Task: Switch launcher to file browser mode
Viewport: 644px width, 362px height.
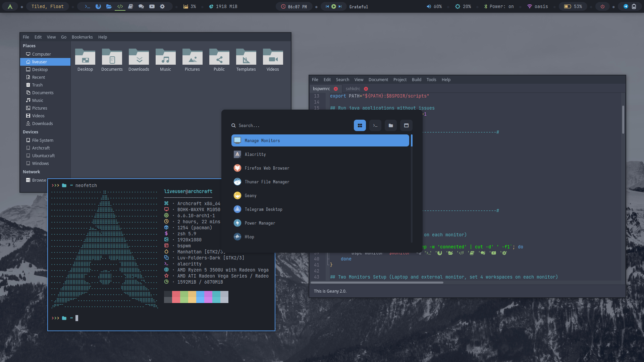Action: tap(390, 125)
